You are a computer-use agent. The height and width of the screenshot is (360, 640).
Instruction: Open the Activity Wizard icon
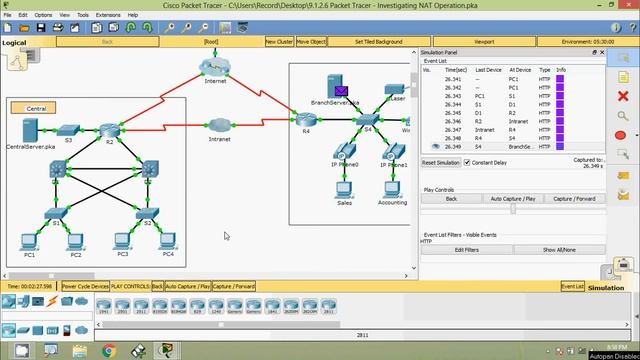coord(74,28)
